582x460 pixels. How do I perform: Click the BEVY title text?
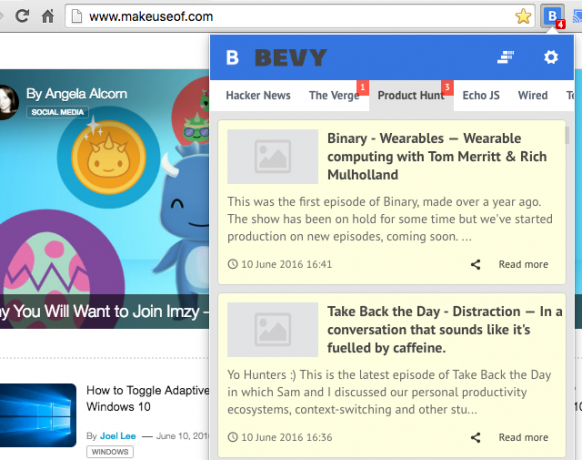[x=291, y=58]
